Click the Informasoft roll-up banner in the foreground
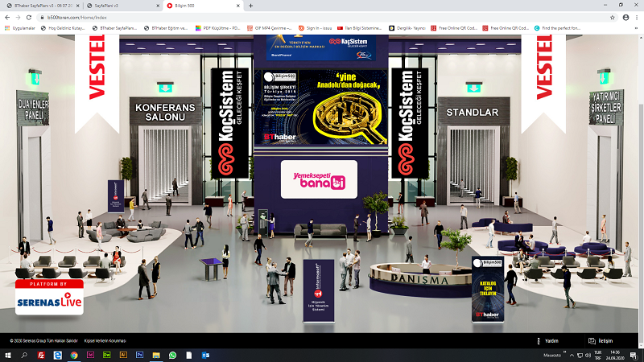Viewport: 644px width, 362px height. 319,290
